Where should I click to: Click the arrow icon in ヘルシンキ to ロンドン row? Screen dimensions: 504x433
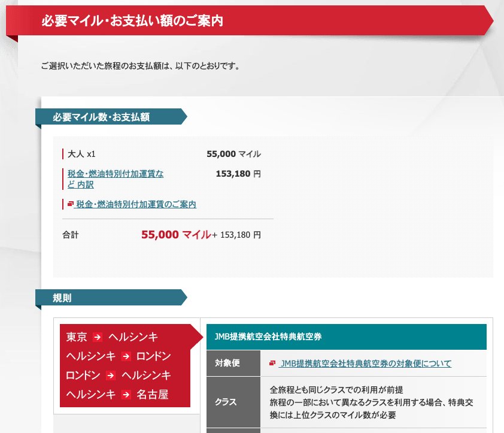(x=126, y=356)
